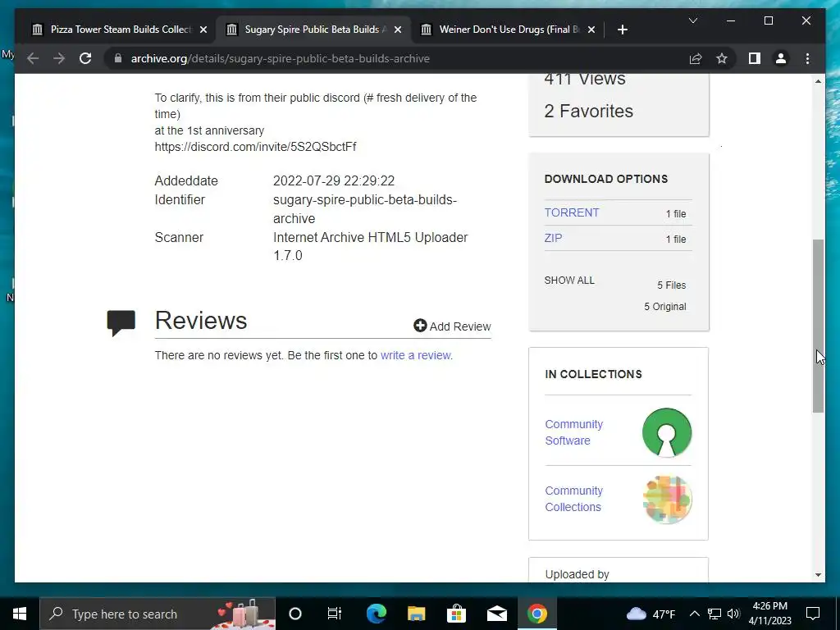Click the Add Review plus icon
Image resolution: width=840 pixels, height=630 pixels.
coord(420,325)
